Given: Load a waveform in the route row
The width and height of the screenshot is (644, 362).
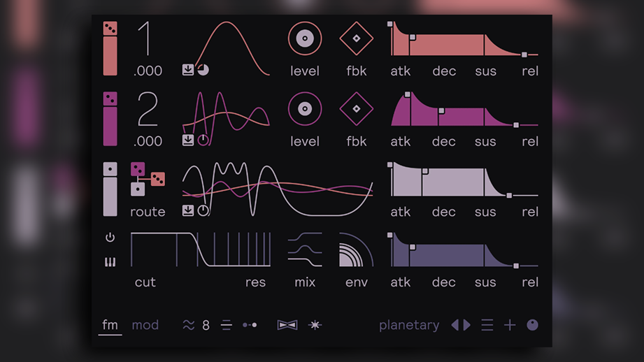Looking at the screenshot, I should tap(188, 210).
